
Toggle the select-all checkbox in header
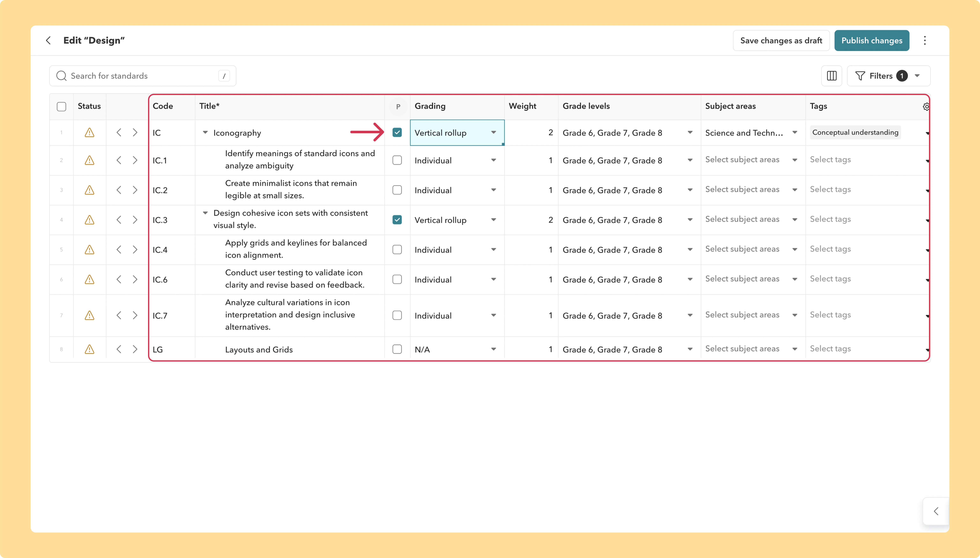click(61, 106)
